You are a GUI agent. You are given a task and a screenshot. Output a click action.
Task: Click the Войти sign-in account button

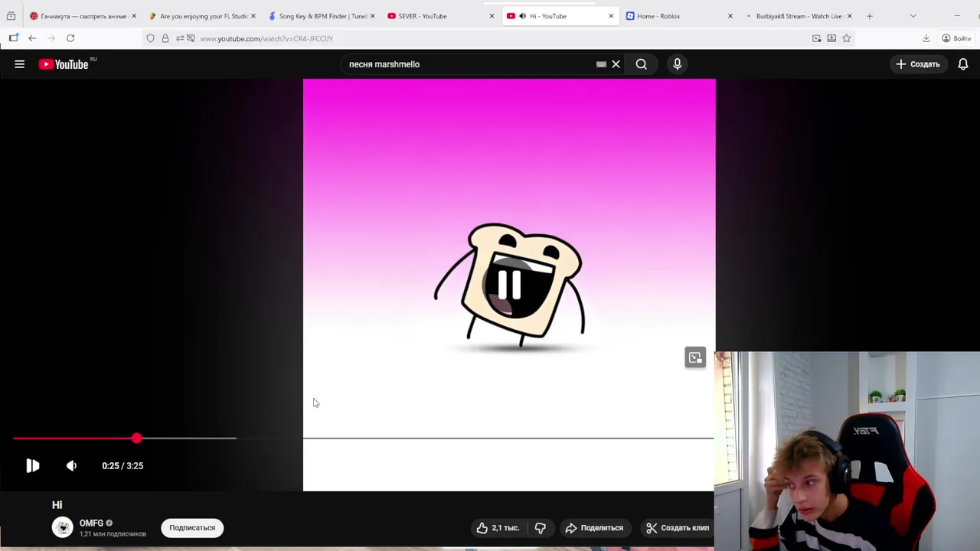click(x=956, y=38)
